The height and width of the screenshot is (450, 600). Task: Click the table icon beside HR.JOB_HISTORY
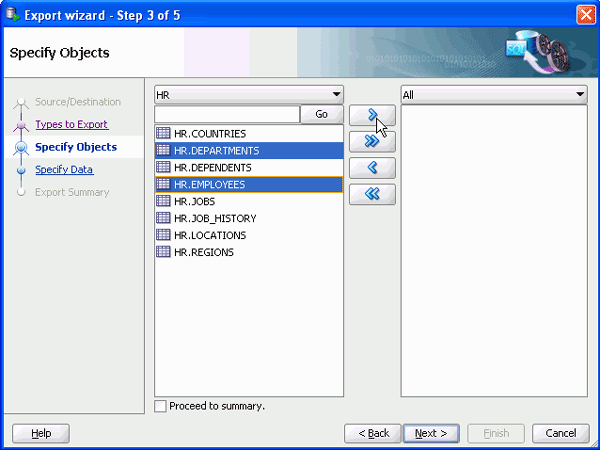pyautogui.click(x=163, y=218)
